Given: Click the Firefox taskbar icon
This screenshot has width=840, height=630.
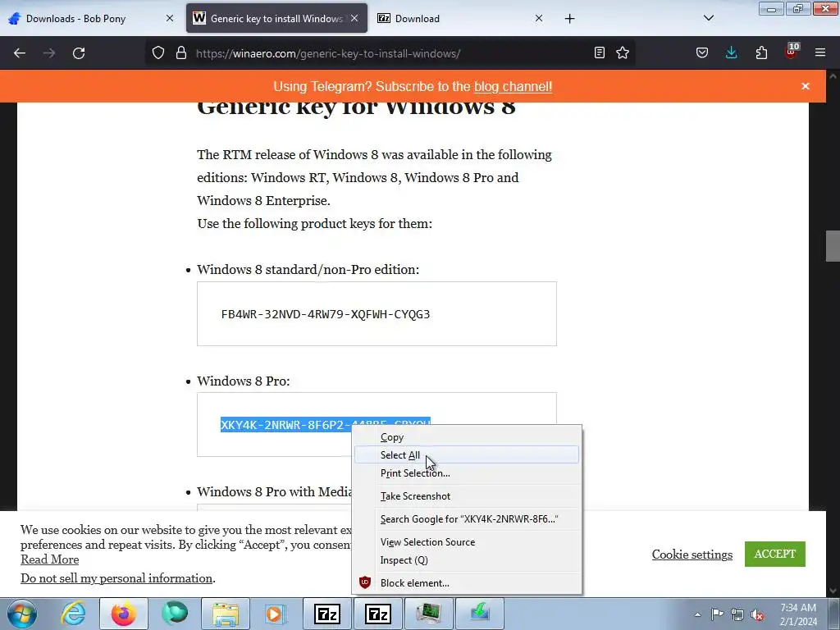Looking at the screenshot, I should pyautogui.click(x=123, y=614).
